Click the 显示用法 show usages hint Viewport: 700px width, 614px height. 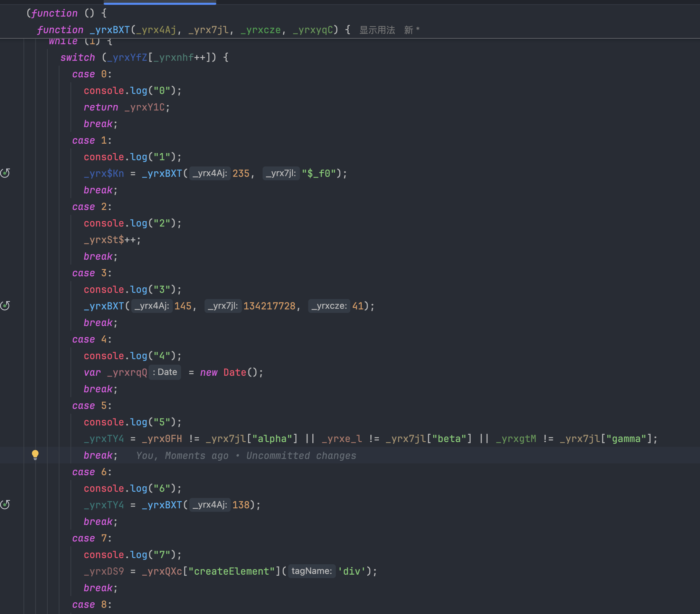tap(377, 30)
